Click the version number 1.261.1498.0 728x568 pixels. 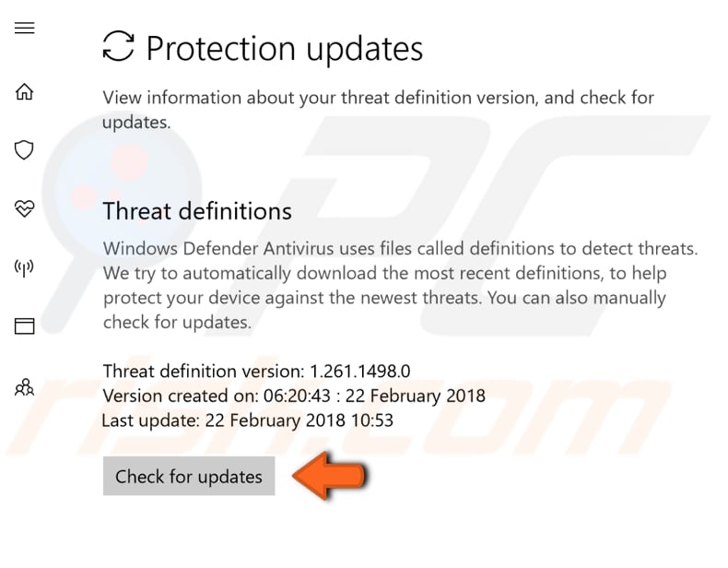pos(359,372)
